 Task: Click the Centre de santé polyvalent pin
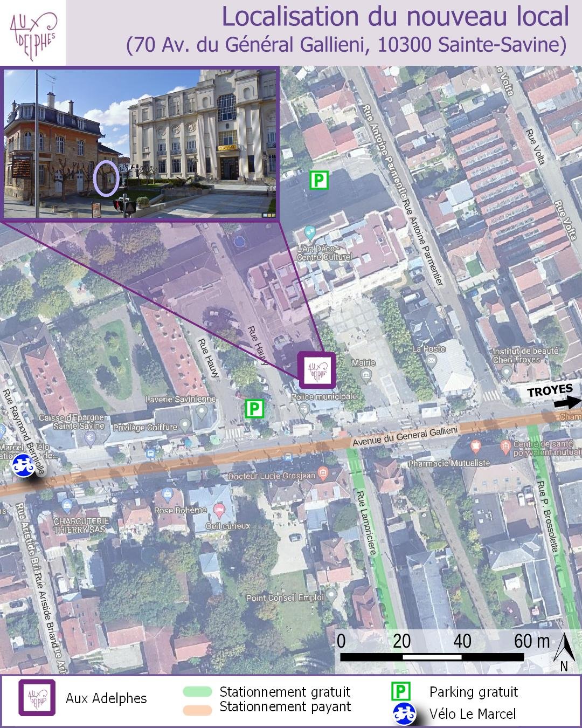coord(505,446)
